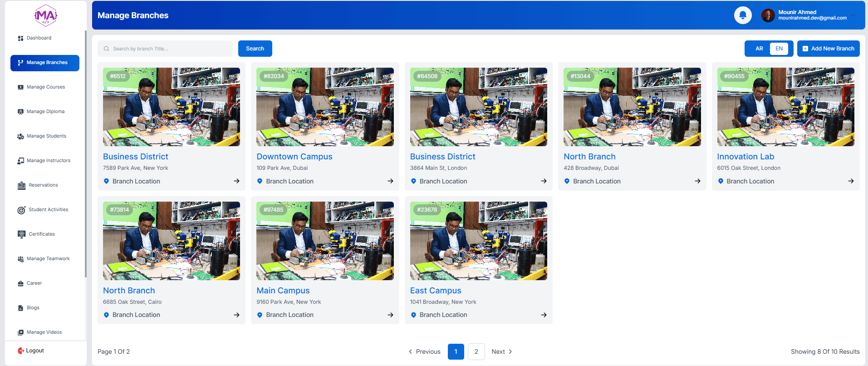Click location pin on Innovation Lab card
The image size is (868, 366).
pyautogui.click(x=721, y=181)
